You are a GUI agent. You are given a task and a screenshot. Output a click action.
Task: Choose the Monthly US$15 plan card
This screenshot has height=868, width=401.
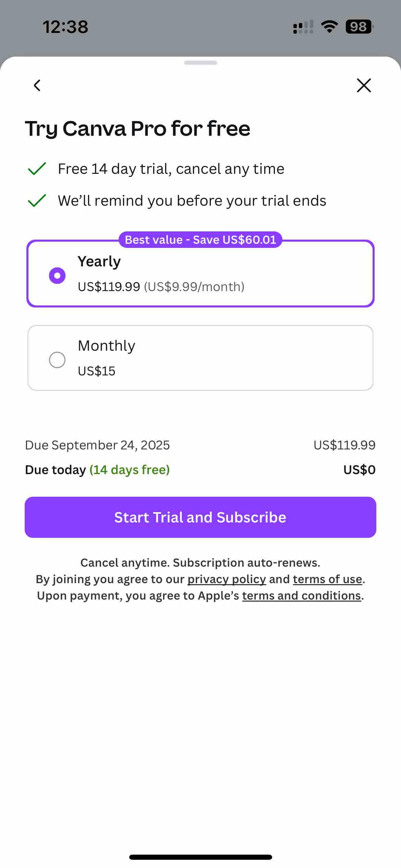point(200,358)
